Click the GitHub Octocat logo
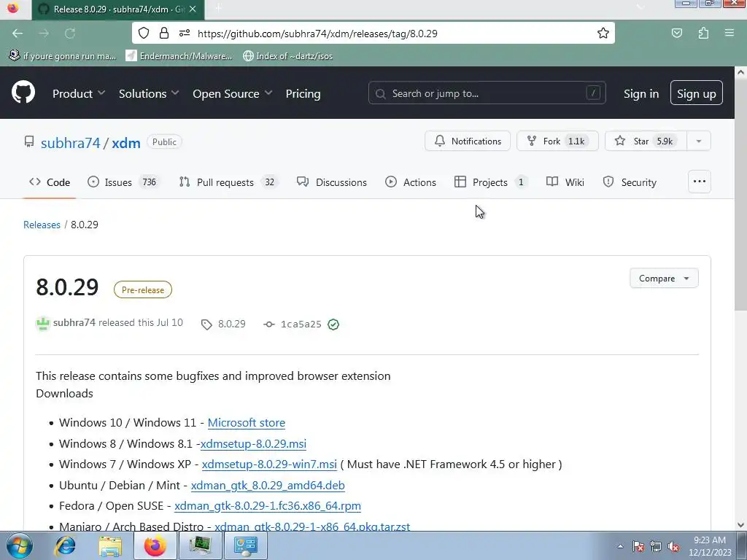 [23, 93]
